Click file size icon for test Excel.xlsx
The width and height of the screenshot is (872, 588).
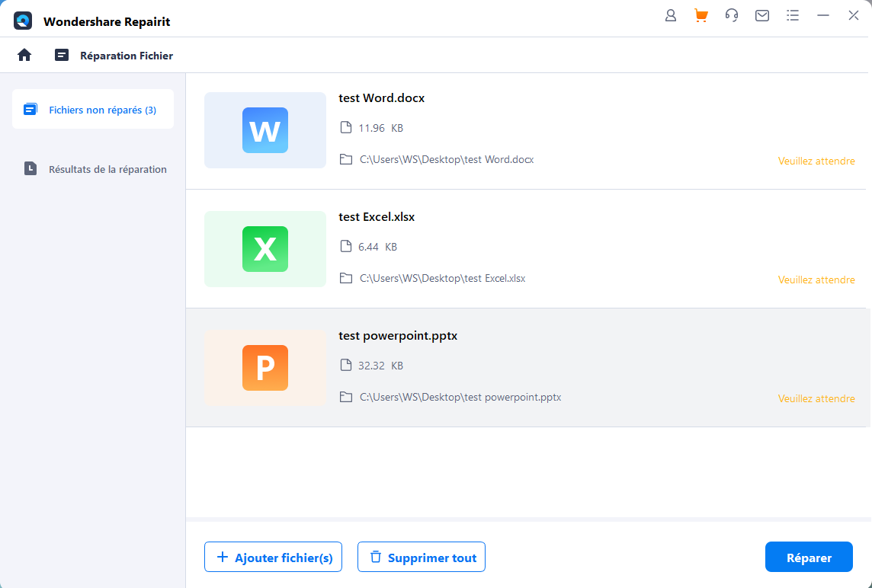click(346, 246)
